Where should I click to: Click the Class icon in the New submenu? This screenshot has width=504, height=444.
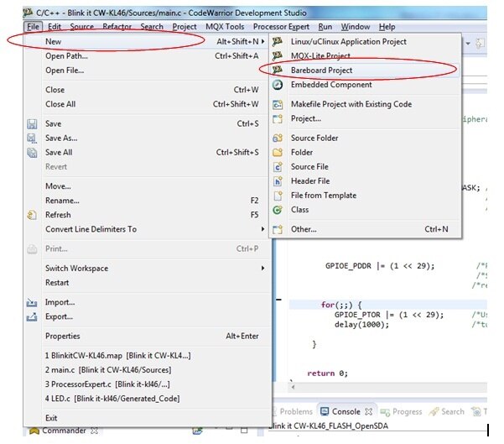click(277, 210)
